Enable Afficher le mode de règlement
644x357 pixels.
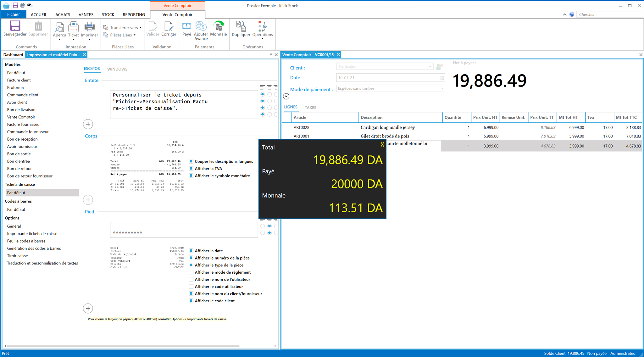click(x=191, y=272)
